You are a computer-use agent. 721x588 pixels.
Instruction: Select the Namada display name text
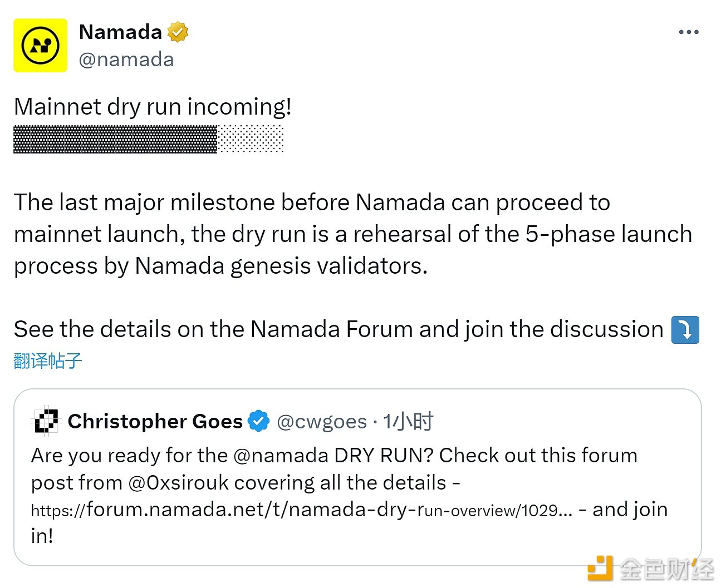tap(120, 32)
